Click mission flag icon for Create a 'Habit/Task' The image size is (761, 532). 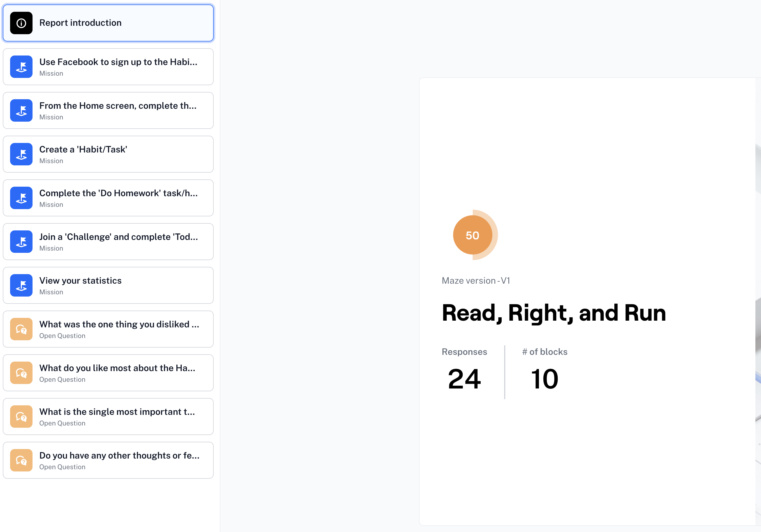coord(21,154)
